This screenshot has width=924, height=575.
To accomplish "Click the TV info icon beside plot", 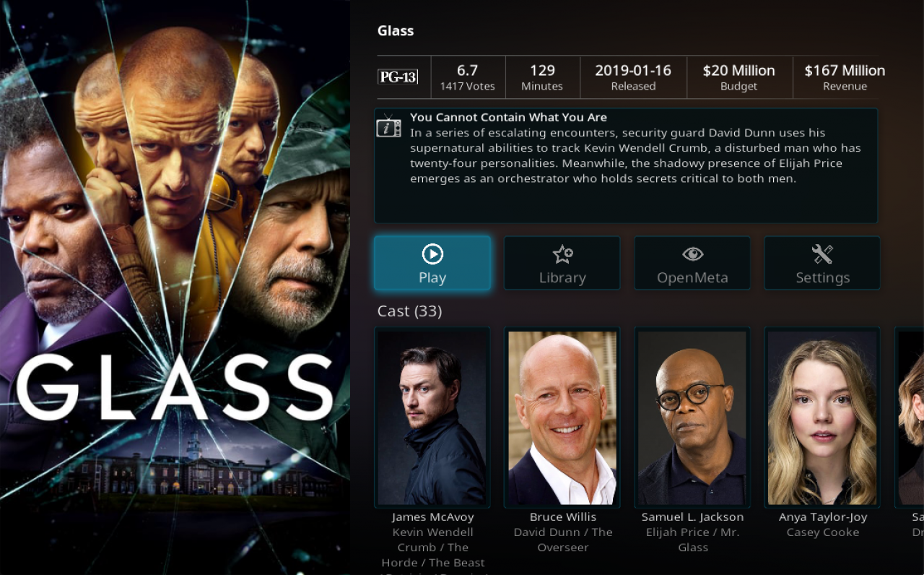I will pos(389,126).
